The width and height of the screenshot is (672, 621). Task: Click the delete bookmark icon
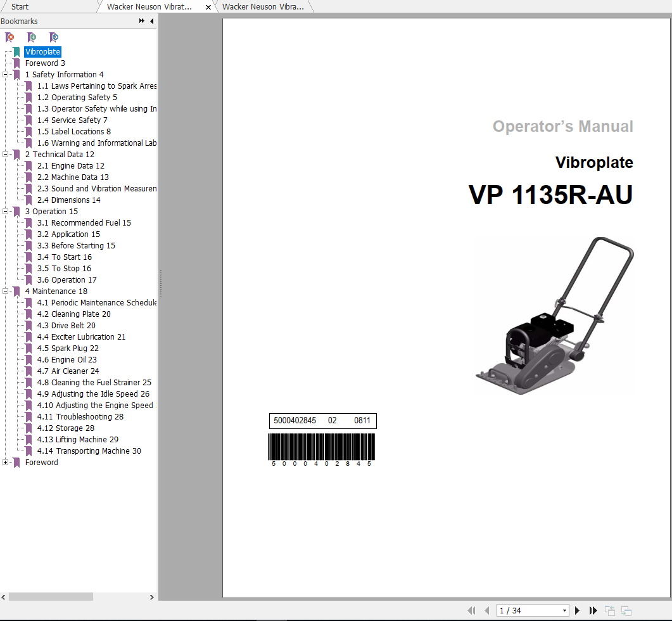pyautogui.click(x=10, y=37)
